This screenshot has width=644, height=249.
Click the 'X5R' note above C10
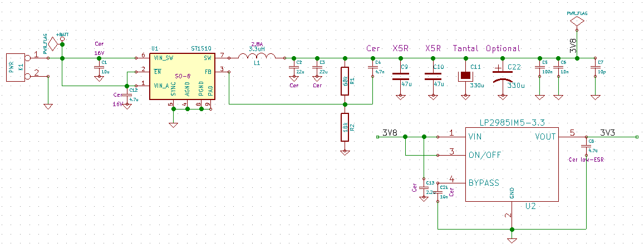433,48
